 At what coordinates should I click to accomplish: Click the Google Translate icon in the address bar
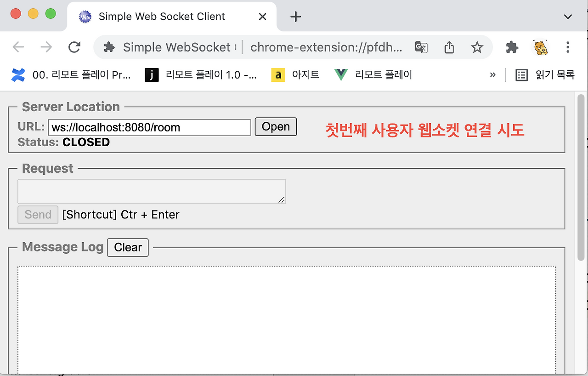point(421,47)
